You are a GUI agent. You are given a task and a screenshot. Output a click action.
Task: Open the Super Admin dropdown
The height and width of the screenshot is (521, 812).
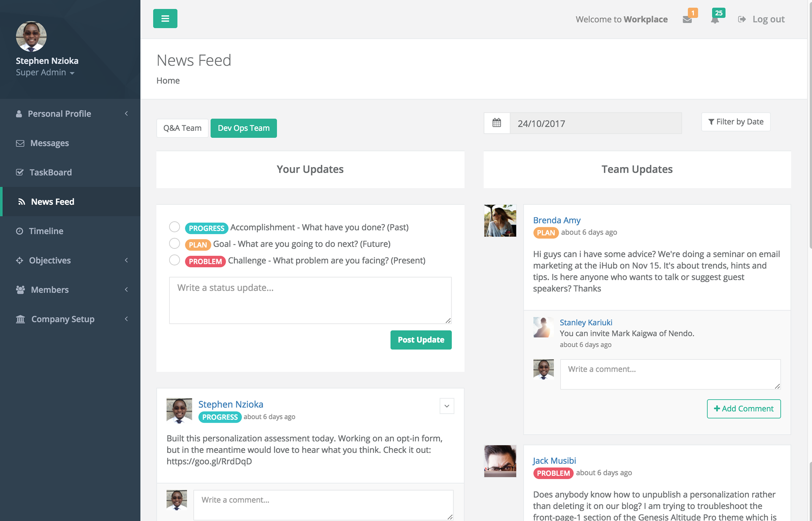(x=45, y=73)
